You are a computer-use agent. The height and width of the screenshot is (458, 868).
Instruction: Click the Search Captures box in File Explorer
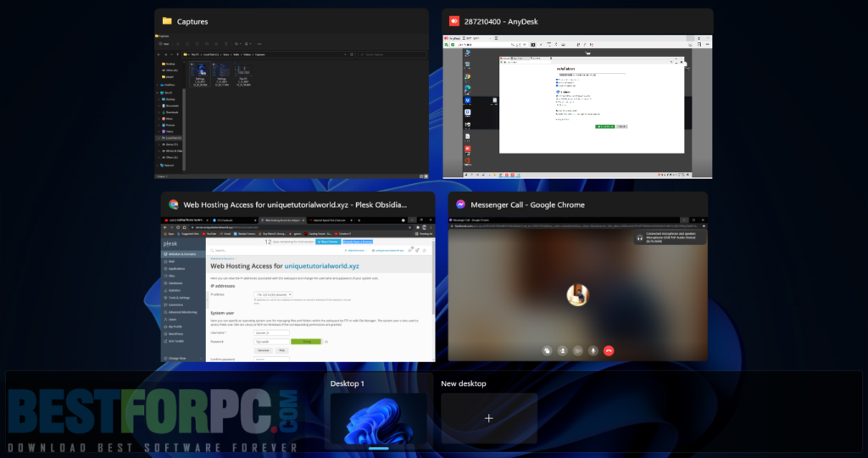(392, 55)
